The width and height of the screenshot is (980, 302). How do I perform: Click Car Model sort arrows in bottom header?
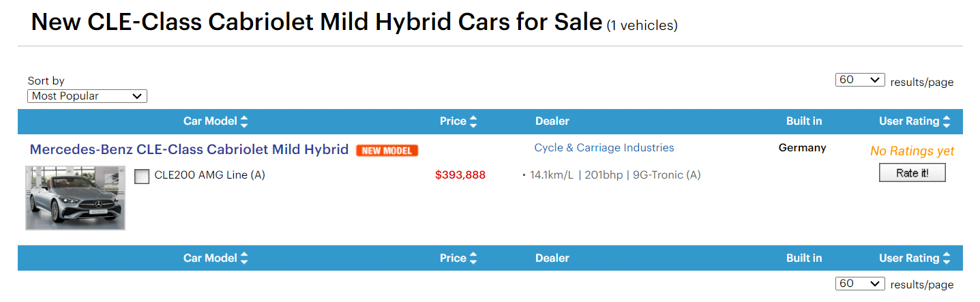244,258
